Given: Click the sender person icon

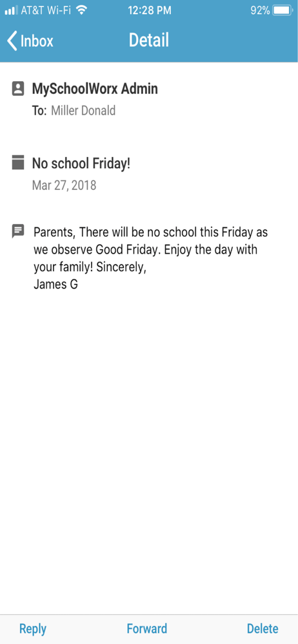Looking at the screenshot, I should (18, 89).
